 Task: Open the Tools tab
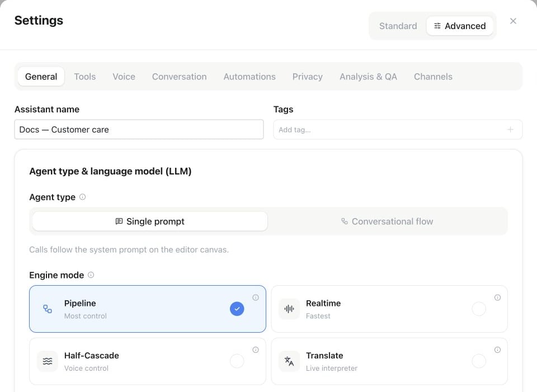(85, 77)
